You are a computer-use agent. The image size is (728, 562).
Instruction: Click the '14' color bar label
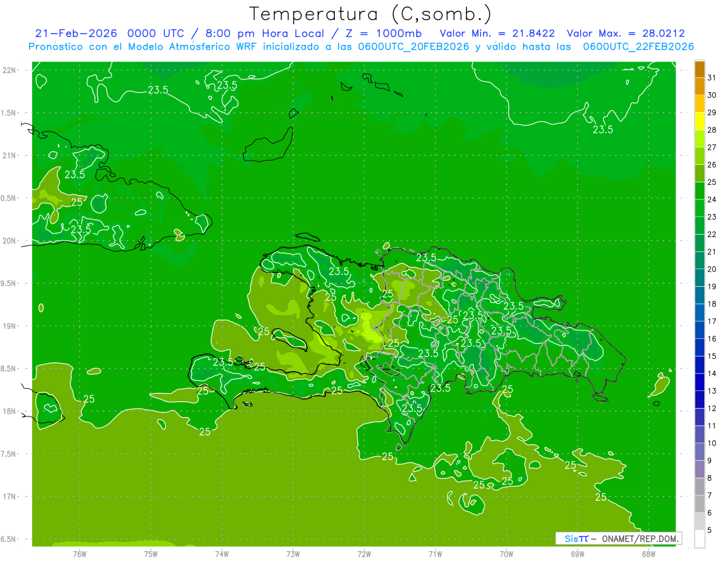click(x=712, y=373)
